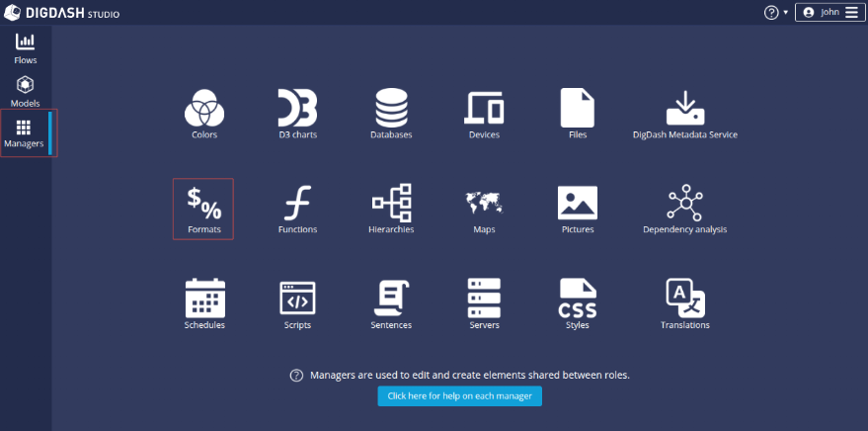
Task: Open the Maps manager
Action: tap(484, 206)
